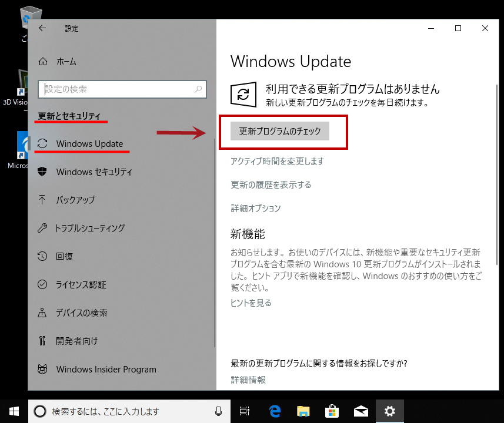The width and height of the screenshot is (504, 423).
Task: Maximize the Settings window
Action: pyautogui.click(x=458, y=28)
